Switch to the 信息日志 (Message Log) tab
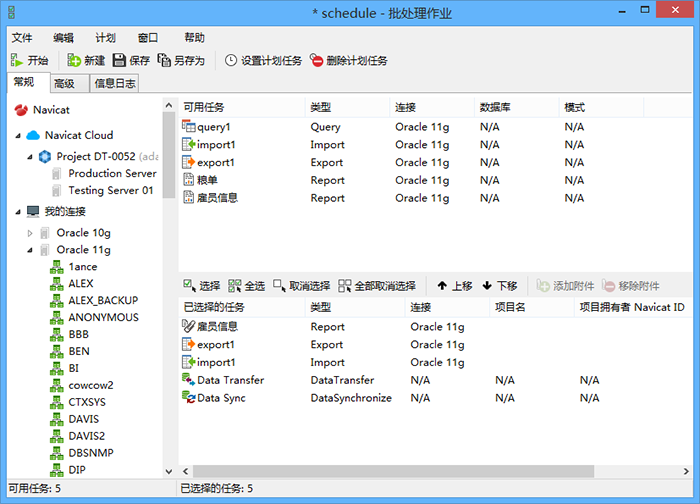 [115, 83]
